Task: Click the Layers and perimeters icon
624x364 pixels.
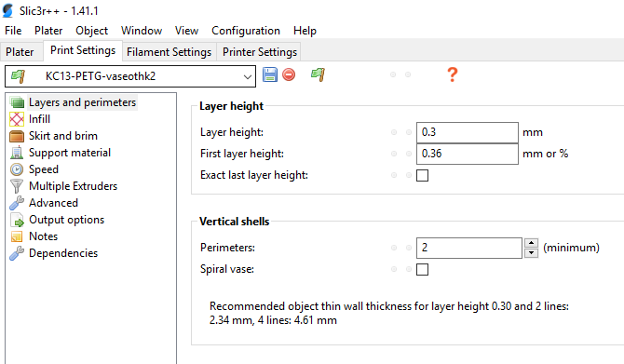Action: click(17, 102)
